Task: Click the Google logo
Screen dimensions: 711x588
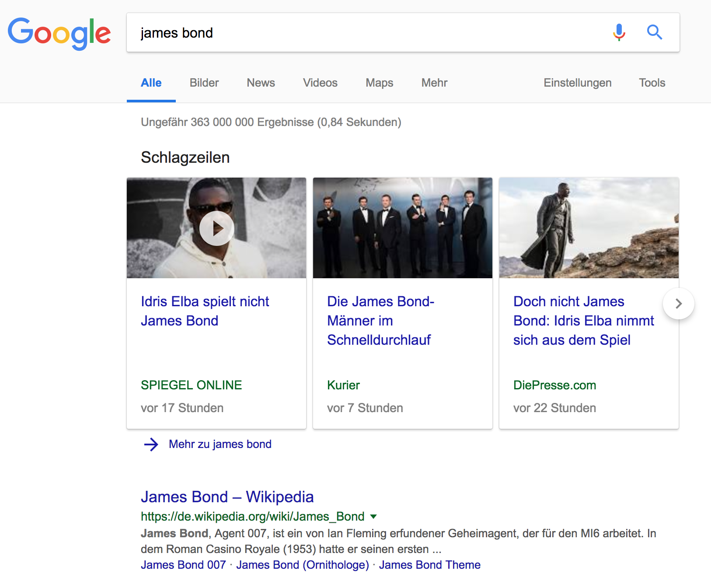Action: click(59, 34)
